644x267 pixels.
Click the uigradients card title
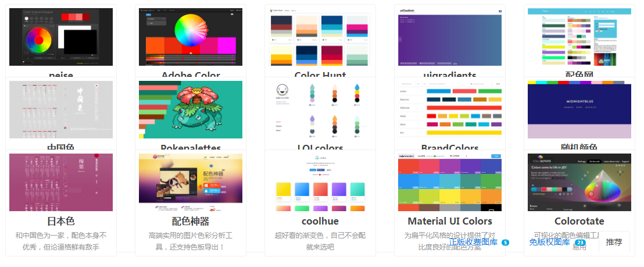click(450, 75)
